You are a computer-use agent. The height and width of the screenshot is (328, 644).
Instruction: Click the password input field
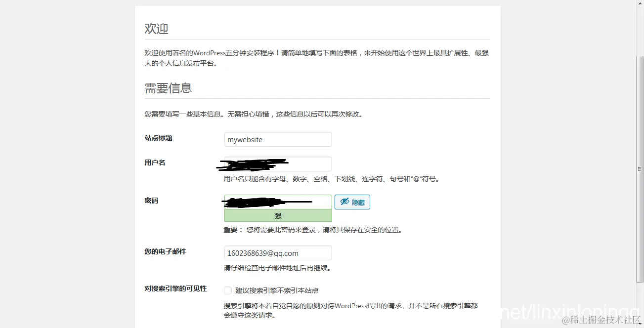(278, 202)
